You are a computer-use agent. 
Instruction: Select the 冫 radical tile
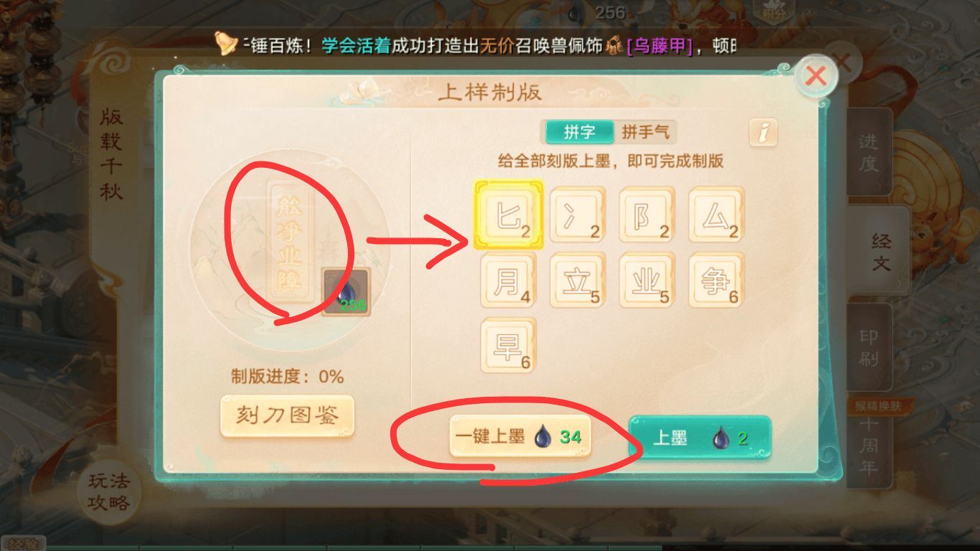(x=578, y=215)
